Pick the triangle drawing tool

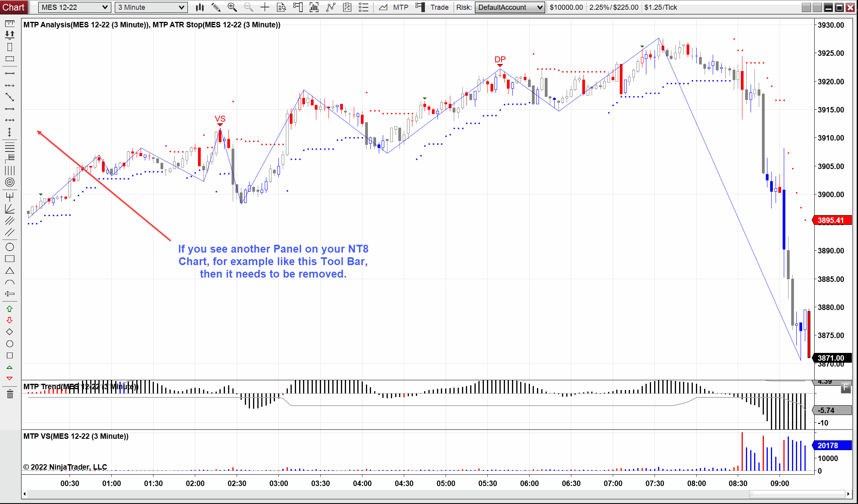coord(10,271)
